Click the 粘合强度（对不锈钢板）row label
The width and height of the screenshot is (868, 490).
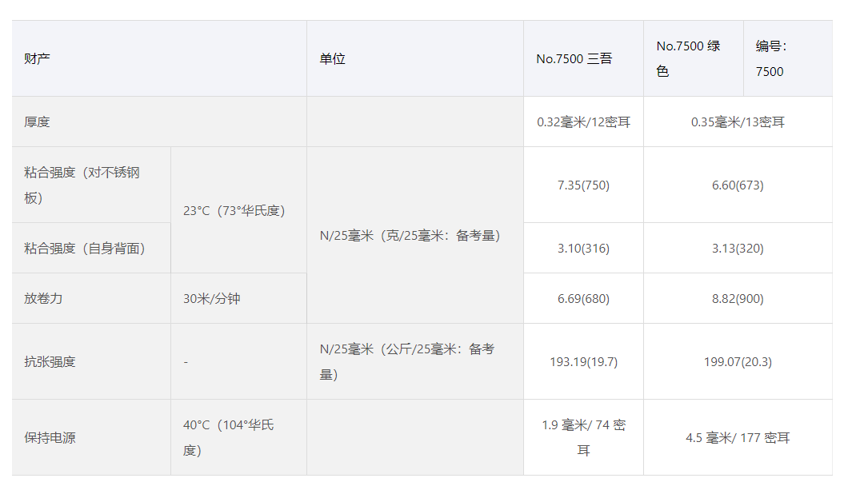[82, 185]
